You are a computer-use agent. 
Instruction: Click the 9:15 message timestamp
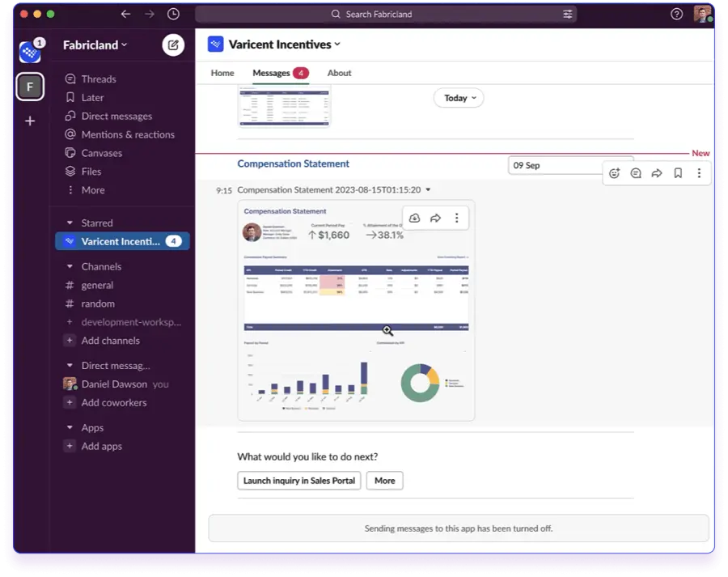tap(224, 190)
